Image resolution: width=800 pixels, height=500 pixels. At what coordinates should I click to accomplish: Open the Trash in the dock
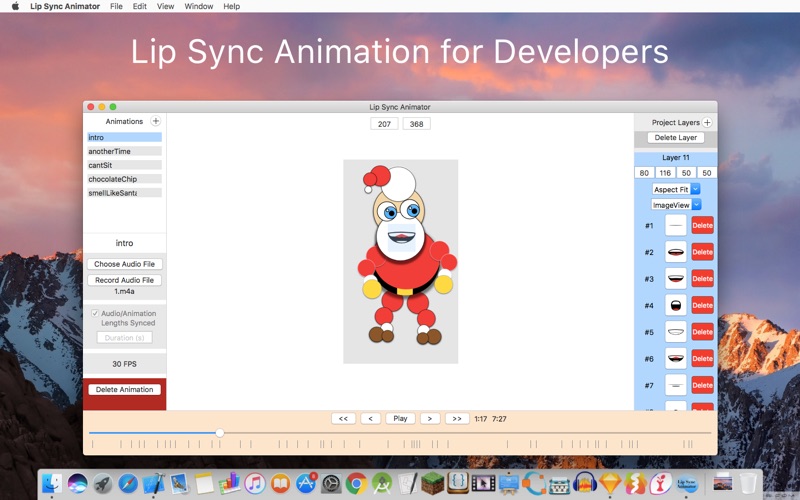748,483
